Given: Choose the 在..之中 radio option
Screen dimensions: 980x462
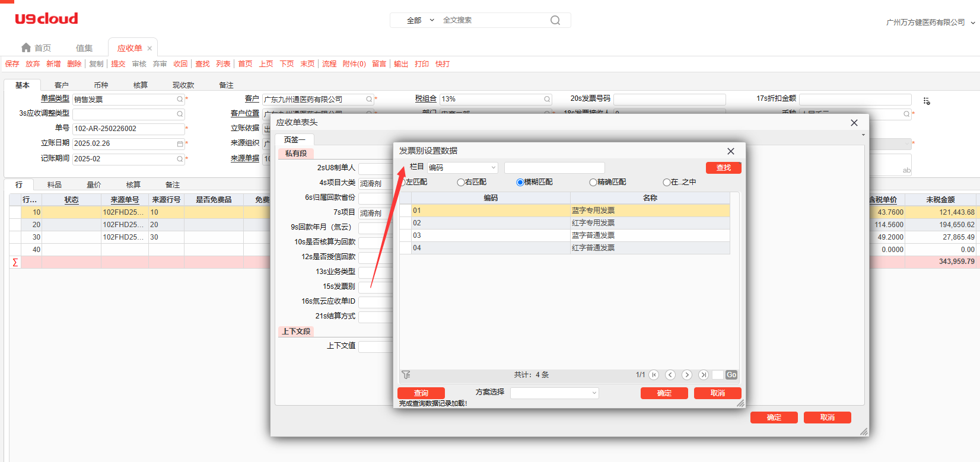Looking at the screenshot, I should [666, 182].
